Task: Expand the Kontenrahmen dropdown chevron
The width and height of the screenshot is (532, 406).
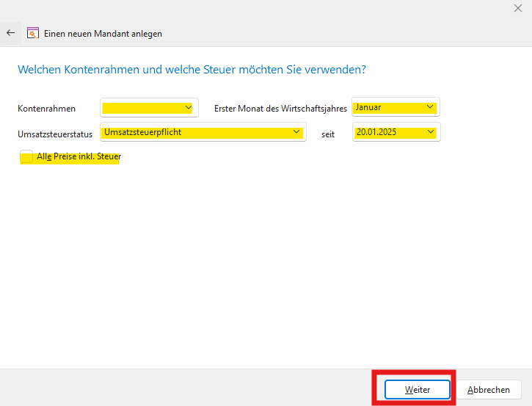Action: [x=189, y=108]
